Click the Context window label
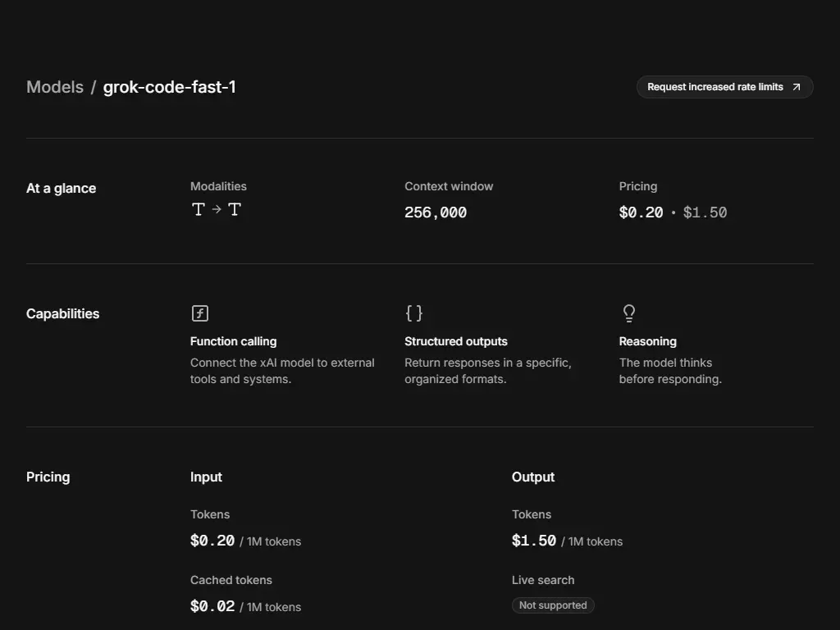The width and height of the screenshot is (840, 630). pyautogui.click(x=449, y=186)
